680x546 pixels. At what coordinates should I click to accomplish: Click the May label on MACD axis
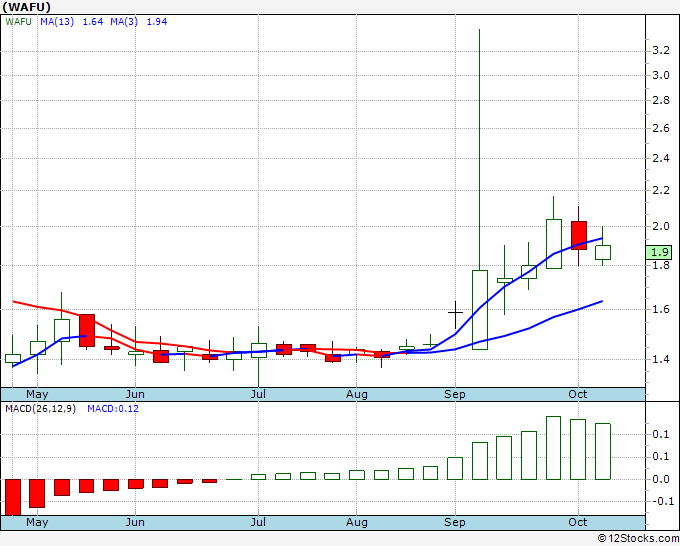[x=37, y=522]
